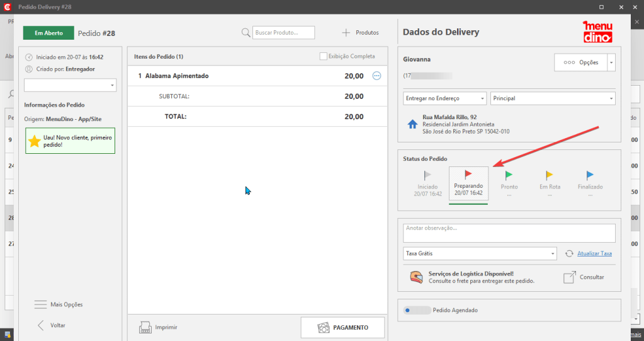The image size is (644, 341).
Task: Open the empty dropdown under Criado por
Action: click(x=71, y=85)
